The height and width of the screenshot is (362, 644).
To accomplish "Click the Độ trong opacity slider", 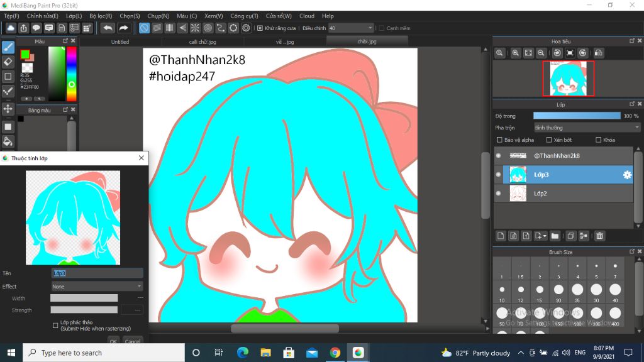I will pyautogui.click(x=577, y=116).
